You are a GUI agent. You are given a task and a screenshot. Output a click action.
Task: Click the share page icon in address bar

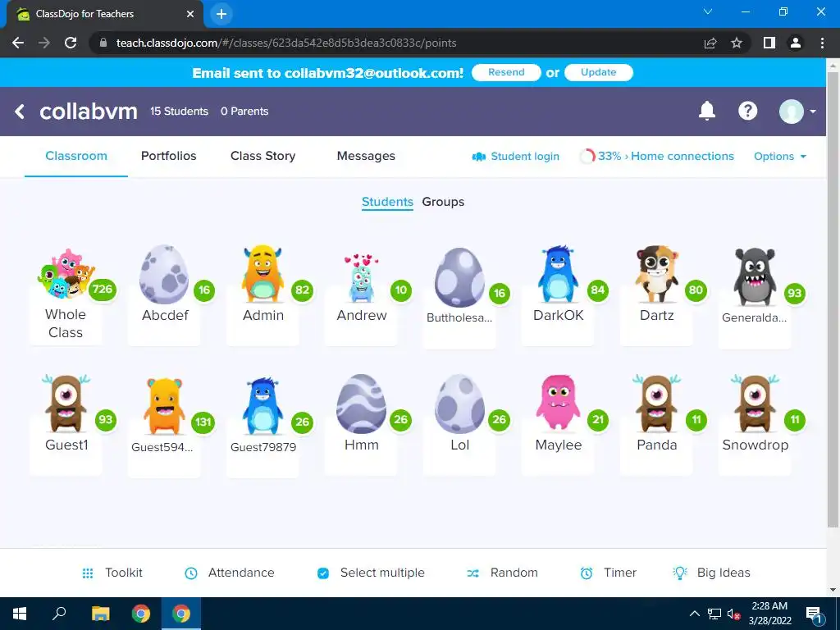tap(710, 43)
